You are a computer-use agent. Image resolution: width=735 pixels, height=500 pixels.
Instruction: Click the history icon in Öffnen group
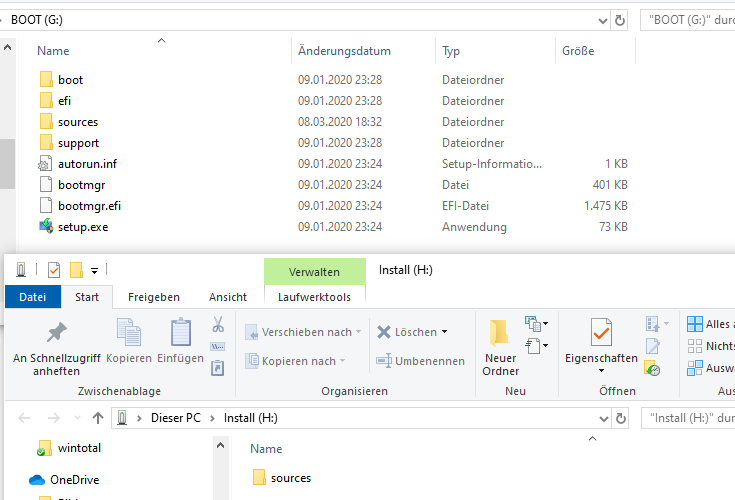point(652,368)
